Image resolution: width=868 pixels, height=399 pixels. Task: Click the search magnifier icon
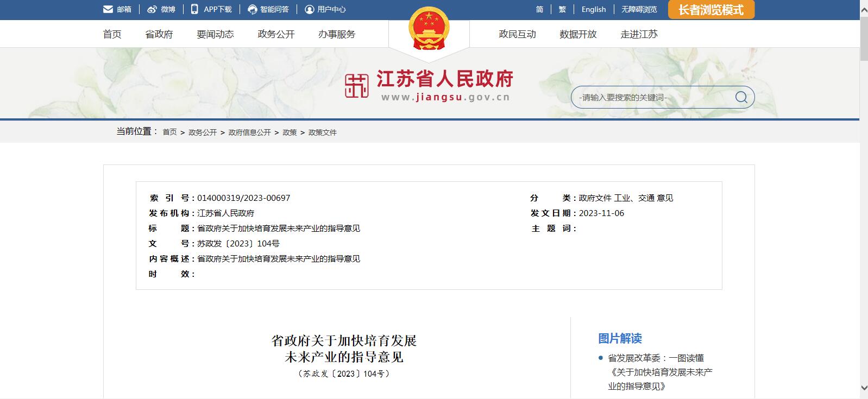click(741, 97)
